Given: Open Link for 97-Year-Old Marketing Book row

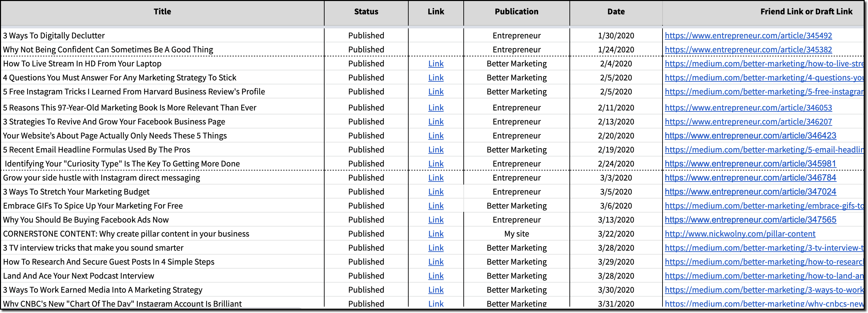Looking at the screenshot, I should click(436, 108).
